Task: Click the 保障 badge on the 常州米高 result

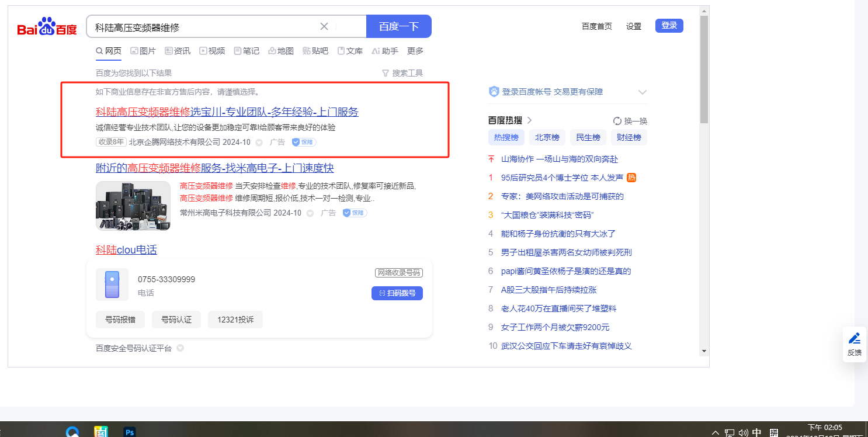Action: [355, 213]
